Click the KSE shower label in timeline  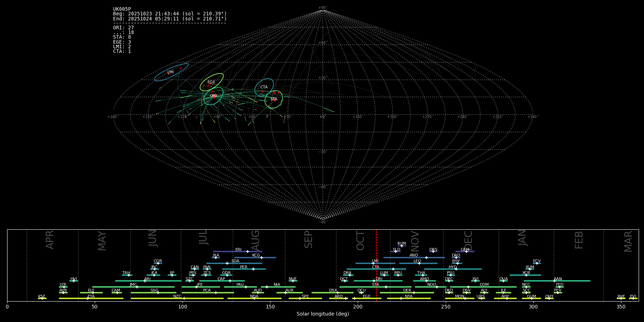pos(42,297)
